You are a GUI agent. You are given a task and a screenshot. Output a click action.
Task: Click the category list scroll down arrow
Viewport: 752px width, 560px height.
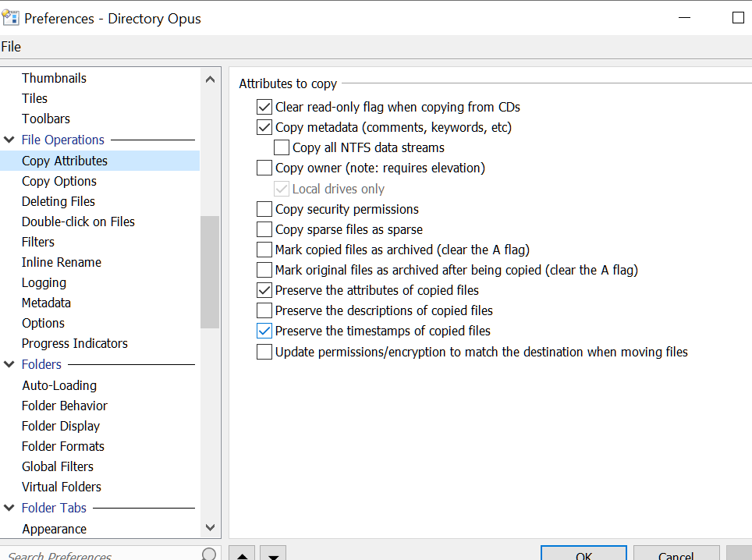click(x=210, y=527)
